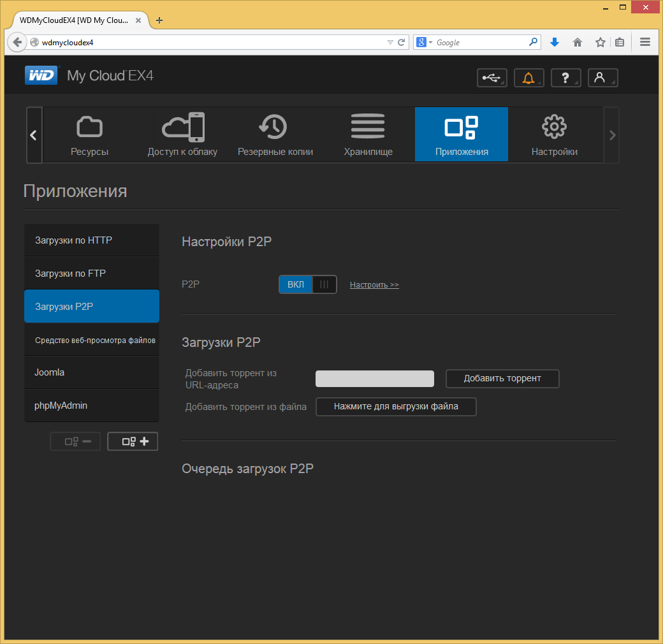This screenshot has width=663, height=644.
Task: Open the Настроить >> link
Action: pyautogui.click(x=374, y=285)
